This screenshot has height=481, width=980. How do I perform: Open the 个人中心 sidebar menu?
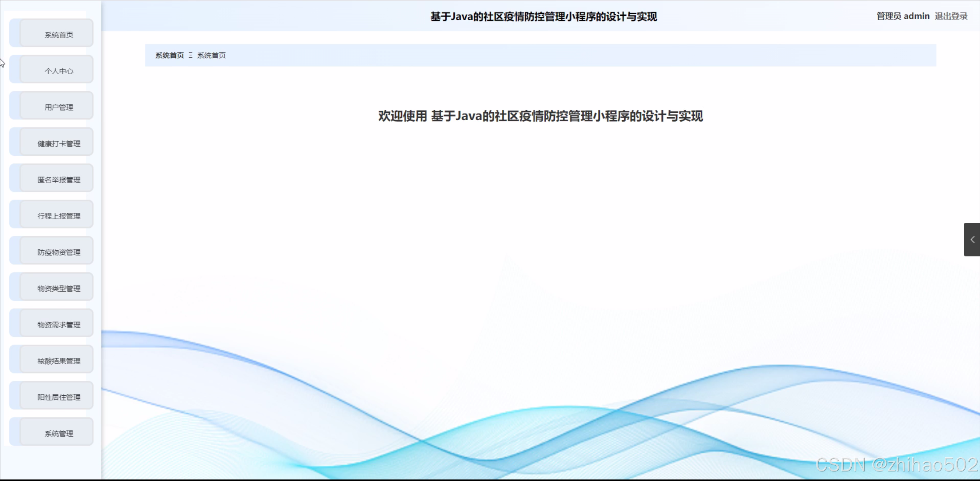[59, 71]
